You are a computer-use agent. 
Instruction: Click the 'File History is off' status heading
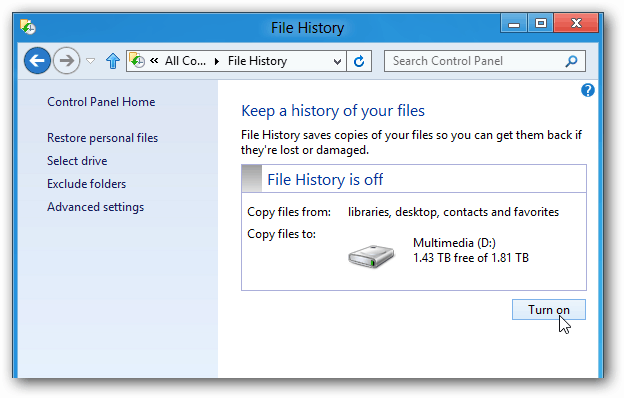325,179
